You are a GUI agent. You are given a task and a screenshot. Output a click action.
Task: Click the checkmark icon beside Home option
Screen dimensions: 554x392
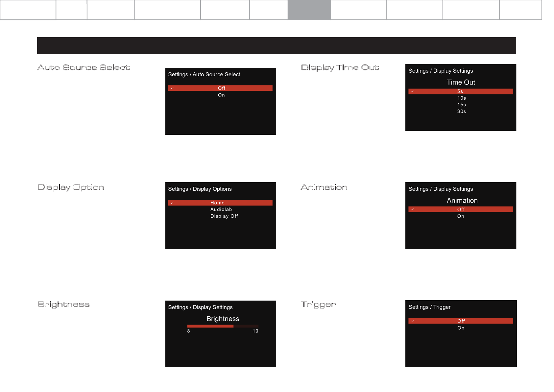[172, 203]
